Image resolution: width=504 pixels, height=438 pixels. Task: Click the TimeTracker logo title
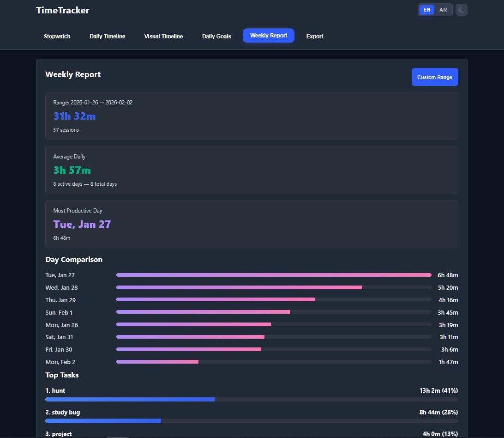[63, 10]
